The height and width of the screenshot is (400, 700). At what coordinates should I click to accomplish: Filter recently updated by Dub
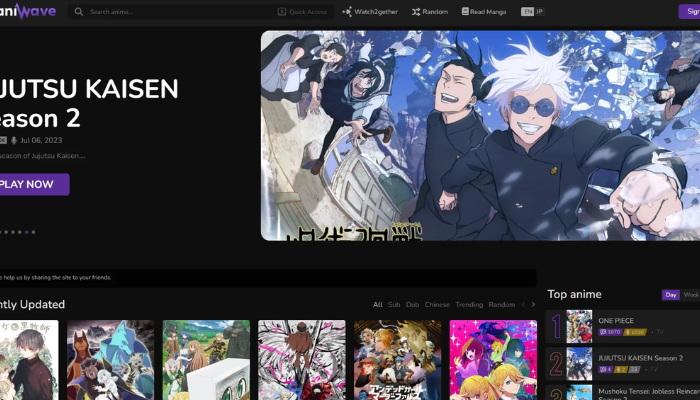[412, 304]
